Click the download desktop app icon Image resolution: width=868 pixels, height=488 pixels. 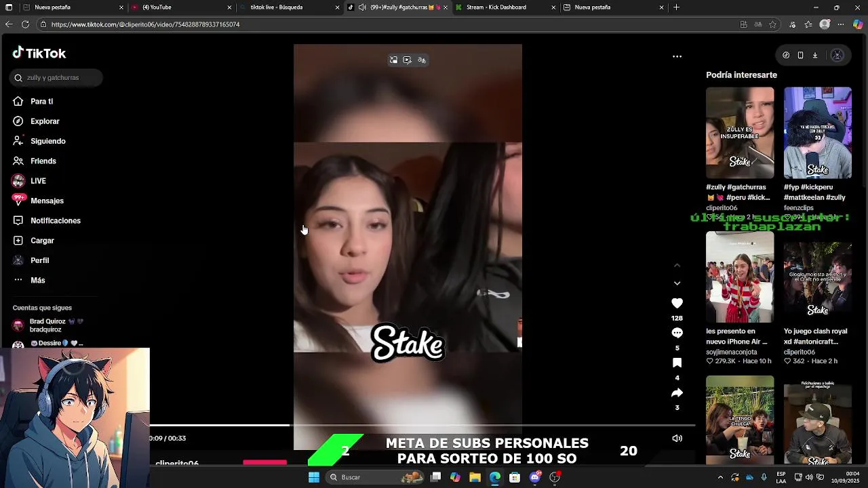(815, 56)
